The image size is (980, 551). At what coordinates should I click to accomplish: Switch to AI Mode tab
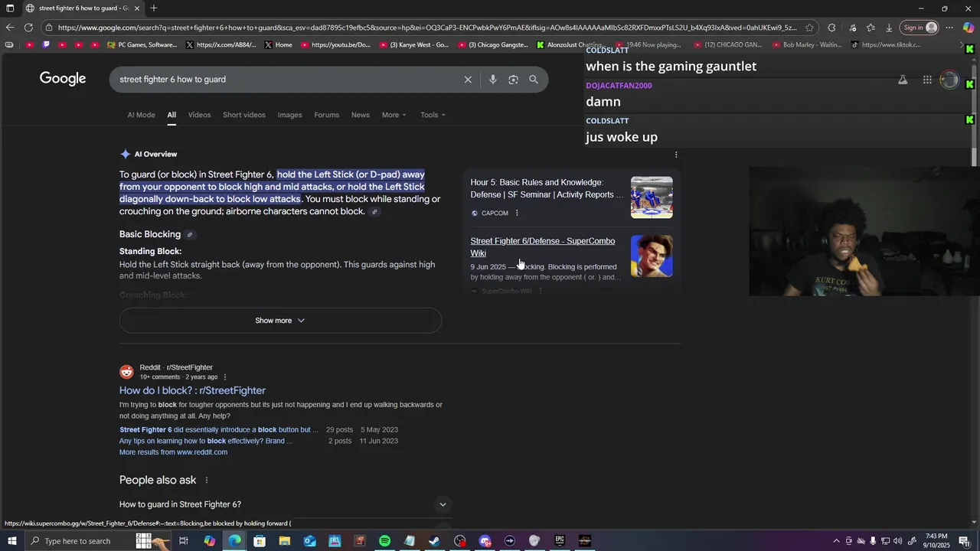pyautogui.click(x=141, y=115)
